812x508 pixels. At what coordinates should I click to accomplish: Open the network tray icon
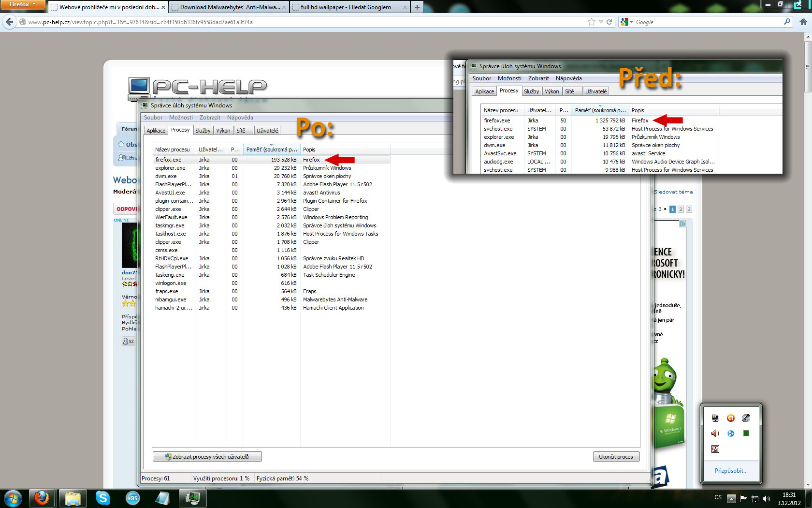754,499
